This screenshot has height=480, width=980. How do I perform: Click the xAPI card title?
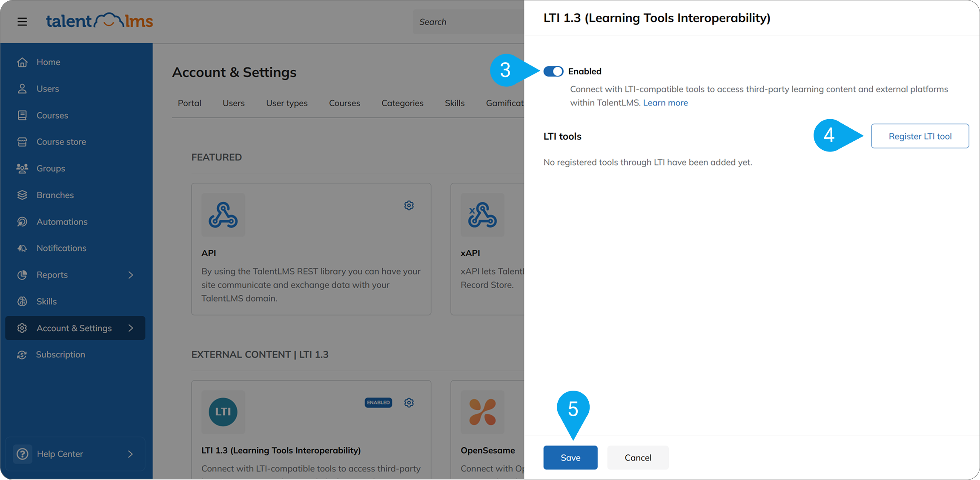[470, 253]
